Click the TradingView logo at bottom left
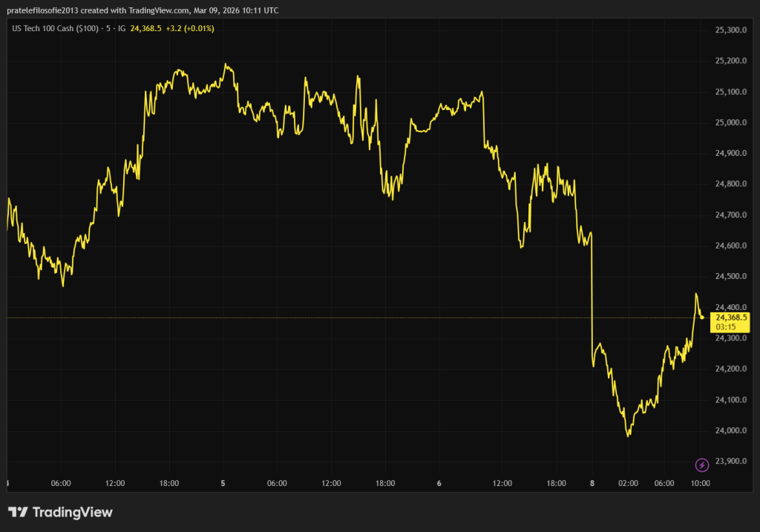760x532 pixels. click(x=60, y=512)
